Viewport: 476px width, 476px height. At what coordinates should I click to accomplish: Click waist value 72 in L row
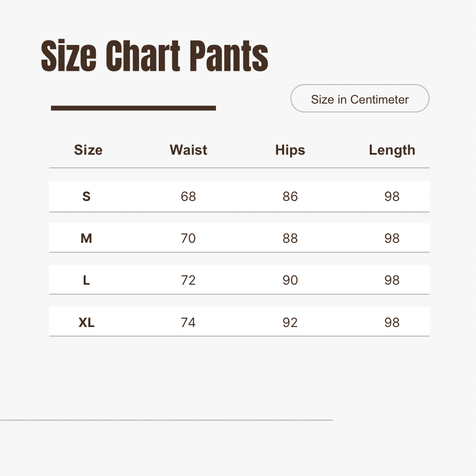(188, 280)
